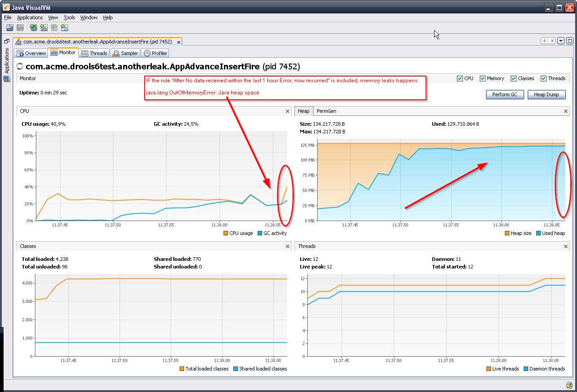Viewport: 577px width, 392px height.
Task: Close the CPU graph panel
Action: click(x=288, y=111)
